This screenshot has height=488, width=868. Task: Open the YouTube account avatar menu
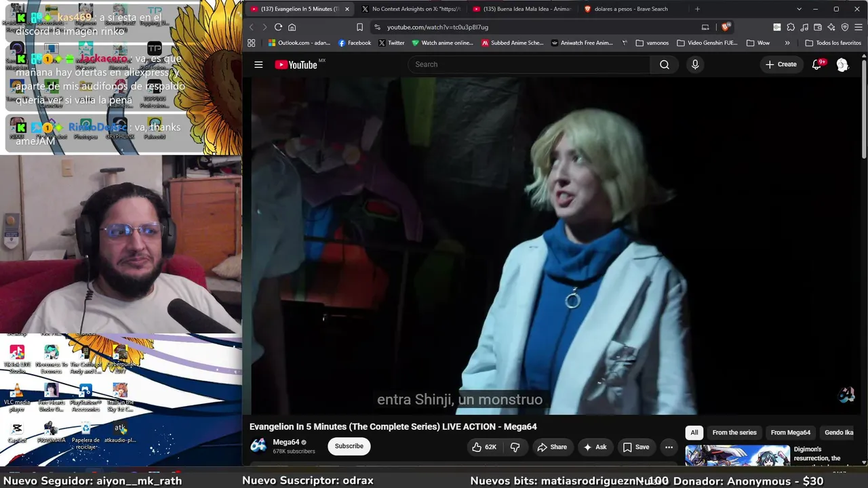(842, 64)
